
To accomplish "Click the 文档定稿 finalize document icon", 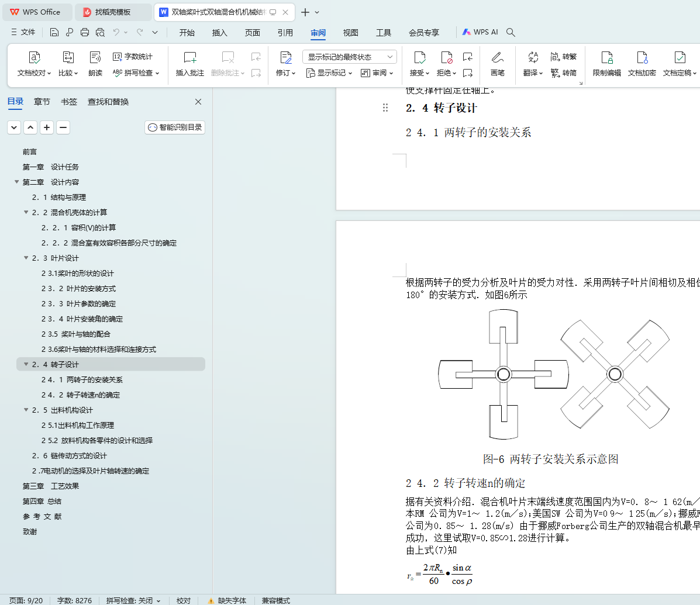I will [x=680, y=57].
